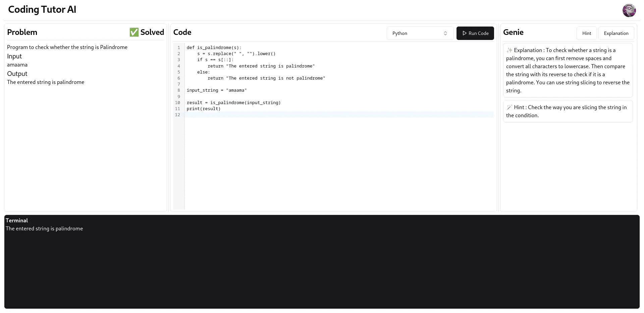Screen dimensions: 644x313
Task: Click the up-down chevron in the language selector
Action: [x=445, y=33]
